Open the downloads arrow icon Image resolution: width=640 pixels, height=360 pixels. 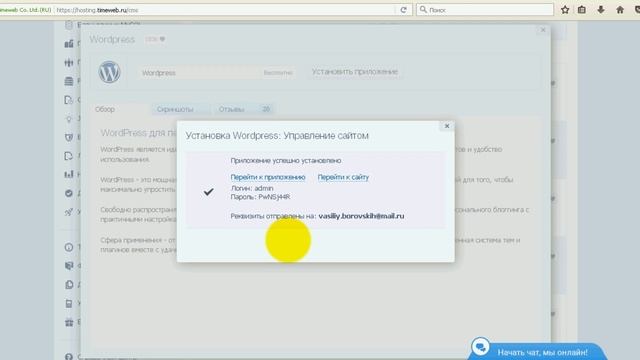pos(601,10)
